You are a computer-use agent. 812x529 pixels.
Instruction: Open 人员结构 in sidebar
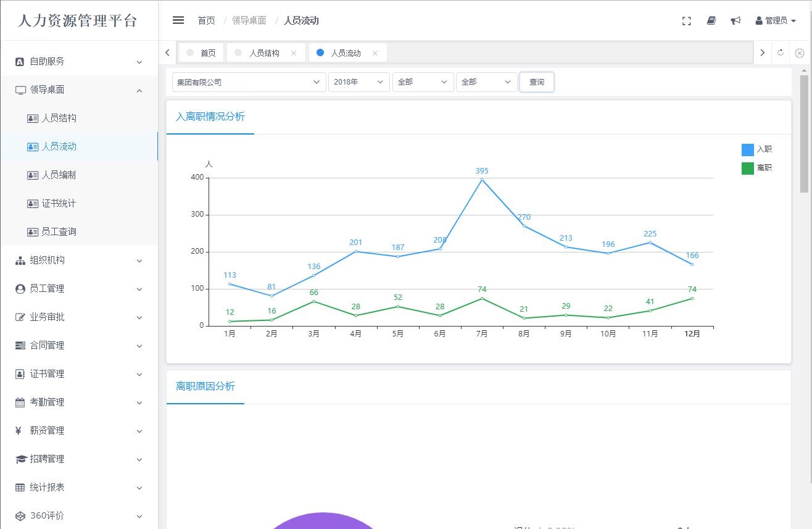(x=79, y=119)
